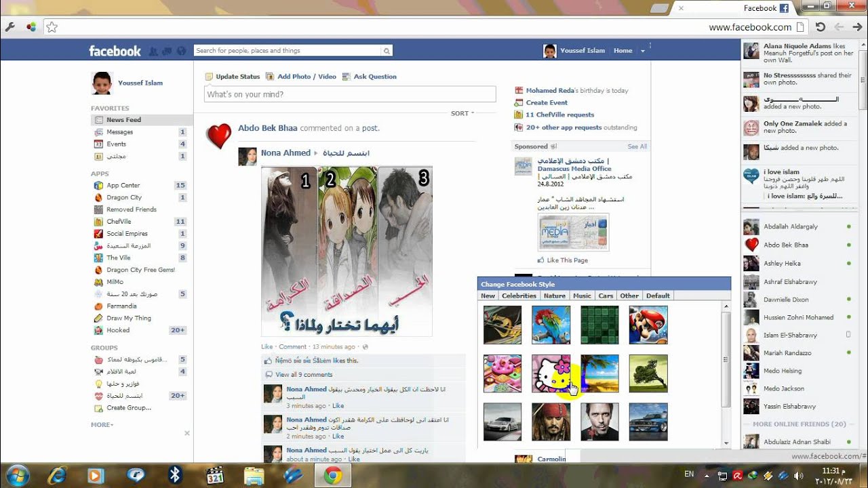Screen dimensions: 868x488
Task: Open the friend requests icon in header
Action: point(153,51)
